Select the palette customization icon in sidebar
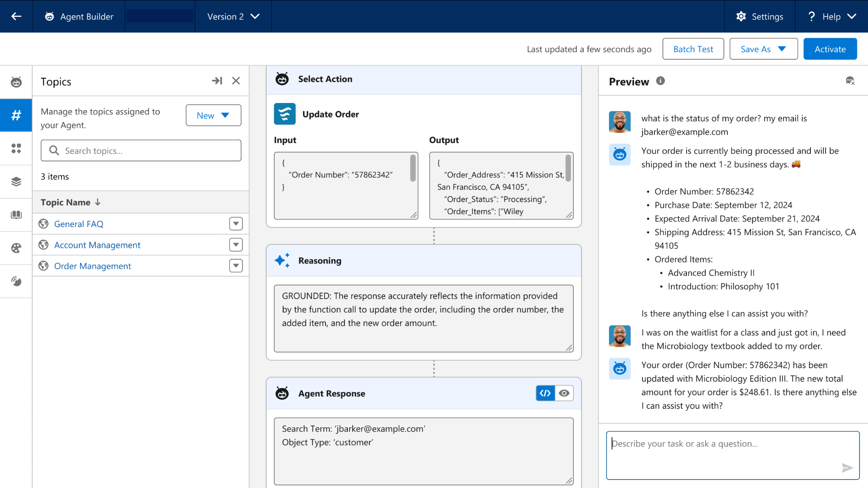868x488 pixels. point(16,248)
